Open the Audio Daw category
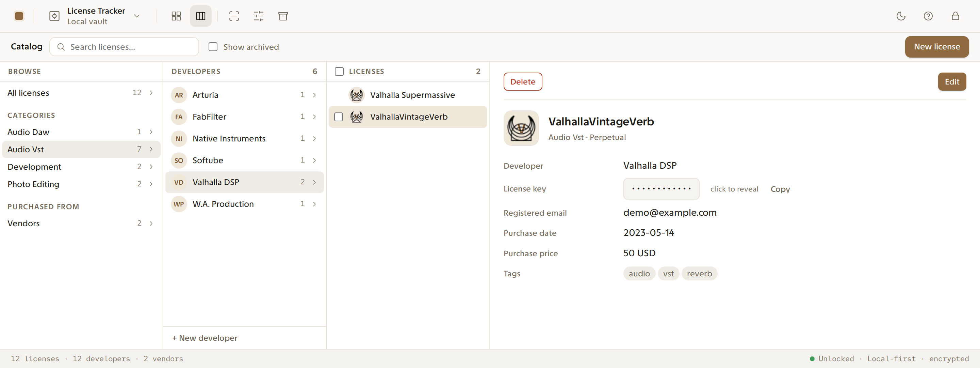Image resolution: width=980 pixels, height=368 pixels. coord(81,132)
